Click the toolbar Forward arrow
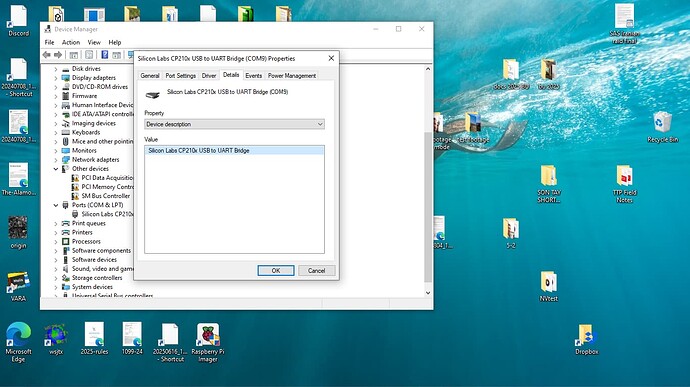Viewport: 690px width, 387px height. tap(58, 55)
